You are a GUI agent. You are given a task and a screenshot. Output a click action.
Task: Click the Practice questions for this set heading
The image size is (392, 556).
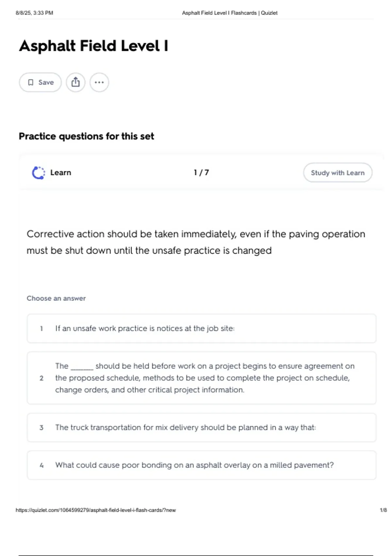click(x=87, y=136)
